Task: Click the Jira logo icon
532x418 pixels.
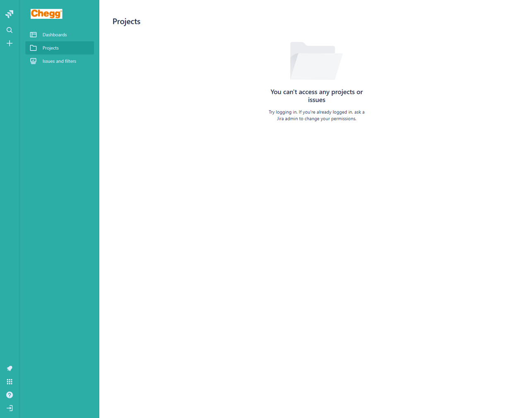Action: coord(10,14)
